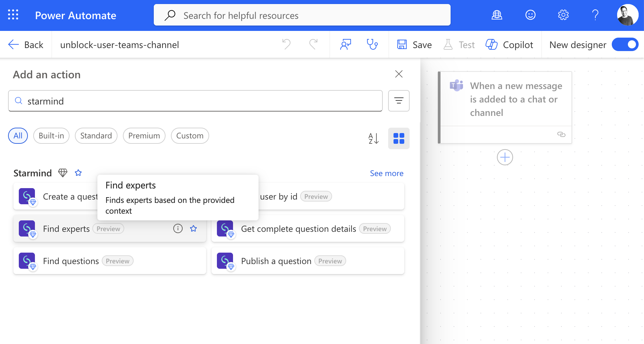Select the Standard filter pill
644x344 pixels.
96,136
